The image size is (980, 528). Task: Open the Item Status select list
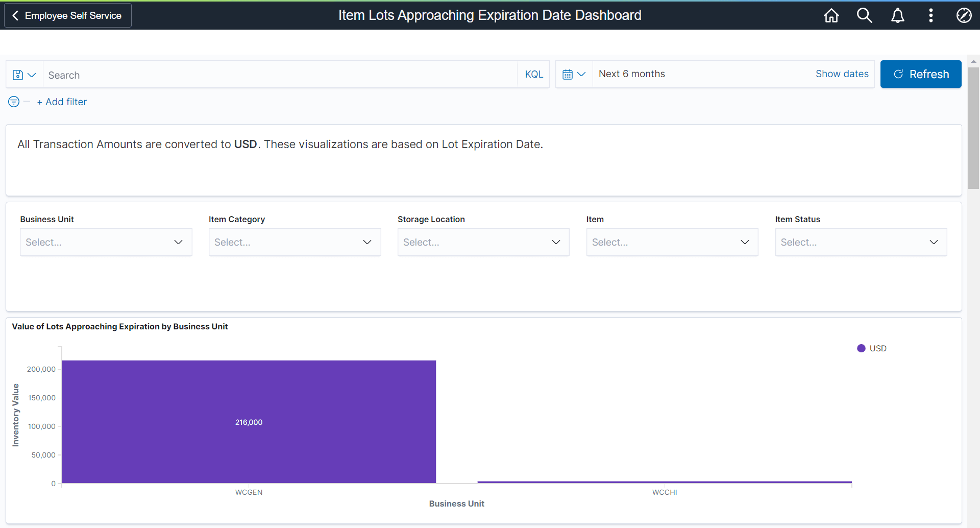click(861, 242)
